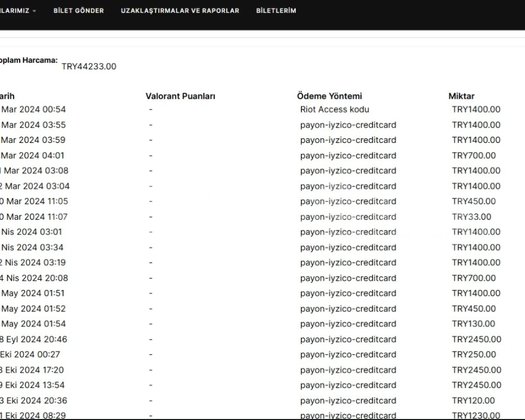Select the Mar 2024 04:01 date cell

pos(32,155)
